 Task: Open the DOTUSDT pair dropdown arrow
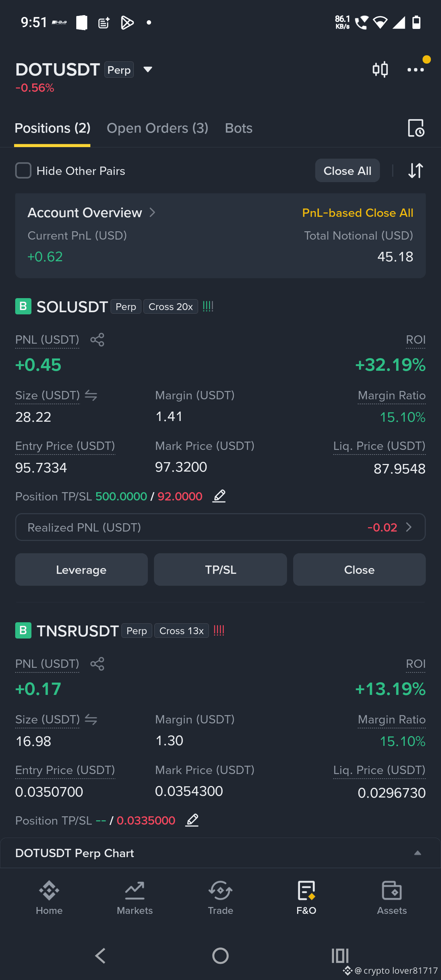point(147,70)
